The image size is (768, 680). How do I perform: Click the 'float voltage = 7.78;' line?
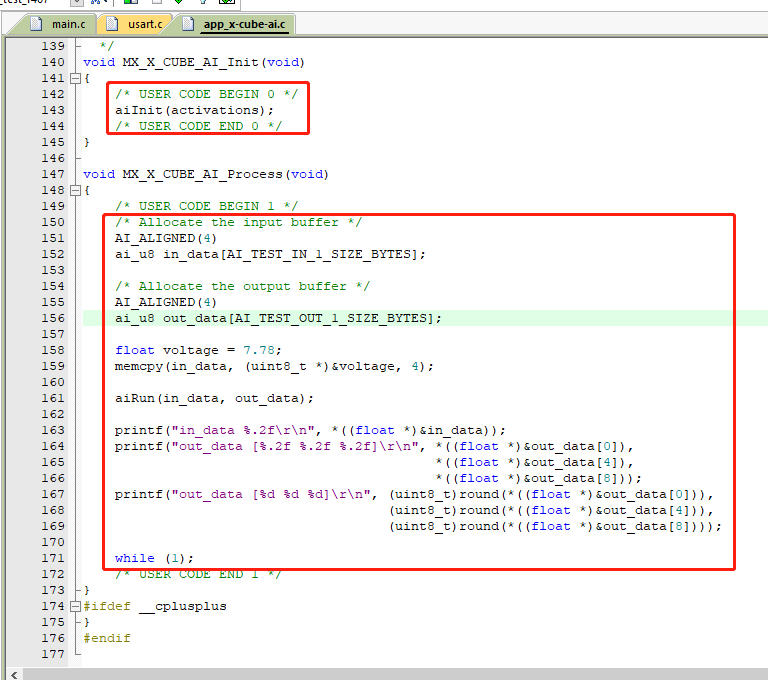[x=198, y=350]
